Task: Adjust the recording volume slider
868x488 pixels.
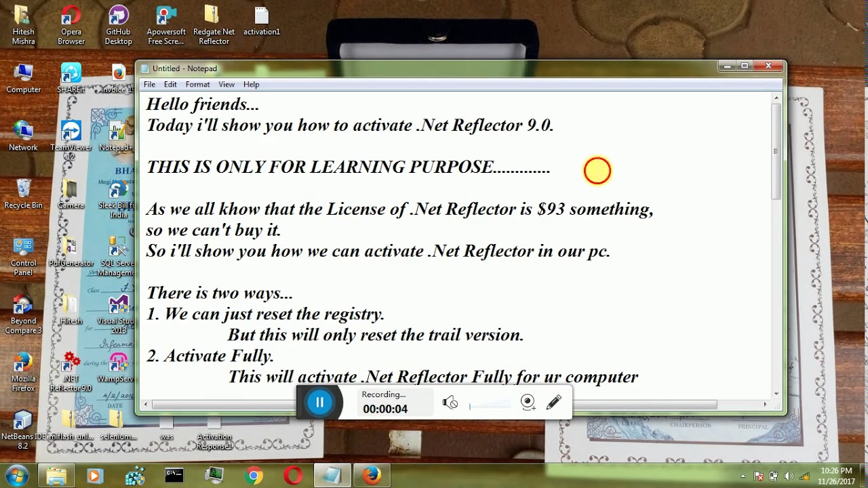Action: point(490,405)
